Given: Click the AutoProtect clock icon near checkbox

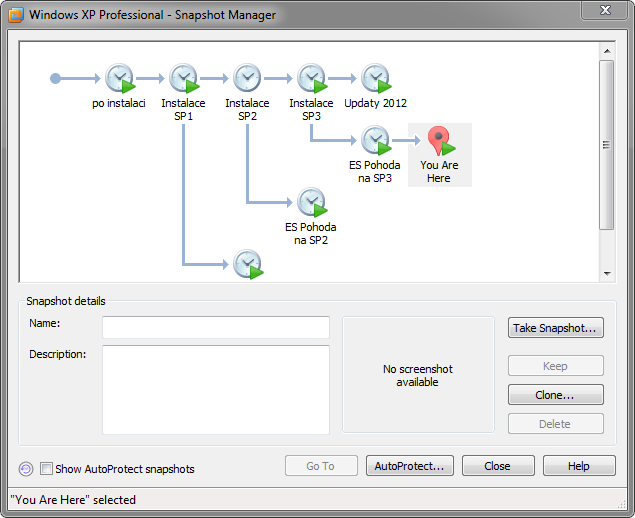Looking at the screenshot, I should 26,469.
